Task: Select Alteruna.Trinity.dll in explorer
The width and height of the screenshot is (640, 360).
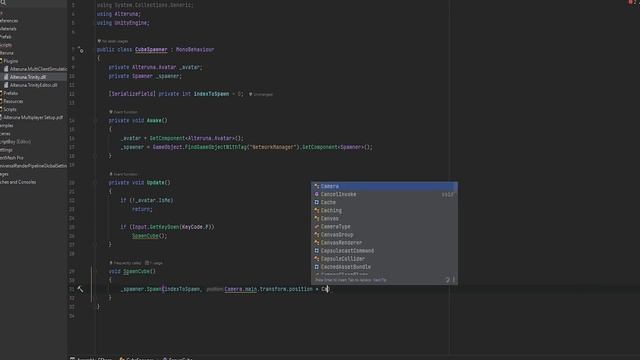Action: click(x=28, y=77)
